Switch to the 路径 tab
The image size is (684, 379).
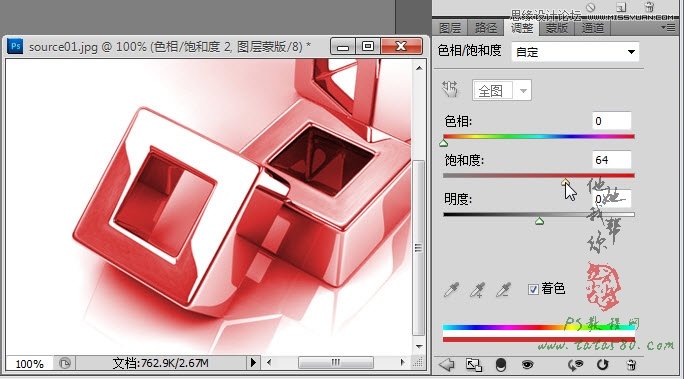(486, 28)
